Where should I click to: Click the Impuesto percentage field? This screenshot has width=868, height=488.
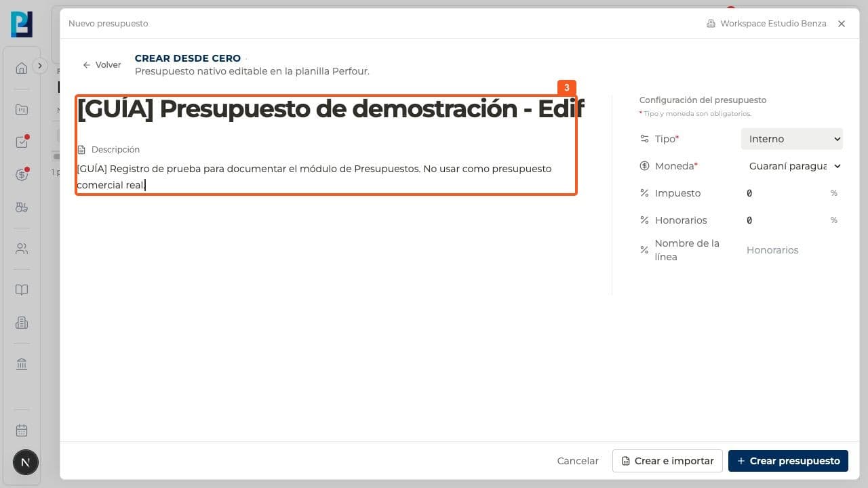click(785, 193)
